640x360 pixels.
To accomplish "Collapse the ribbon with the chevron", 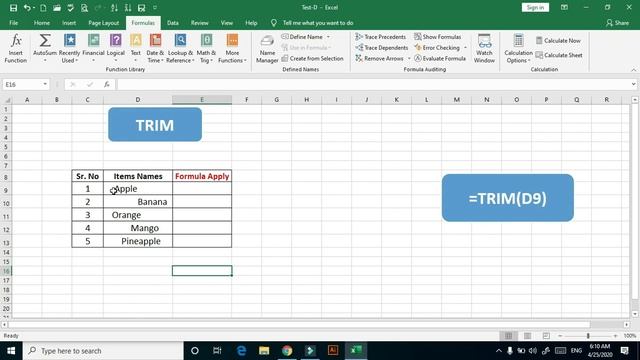I will tap(633, 70).
